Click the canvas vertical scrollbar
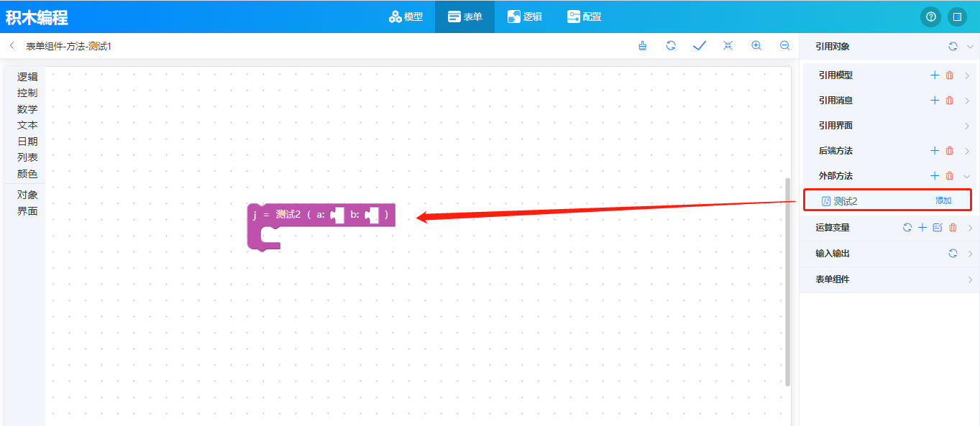The height and width of the screenshot is (426, 980). 787,282
